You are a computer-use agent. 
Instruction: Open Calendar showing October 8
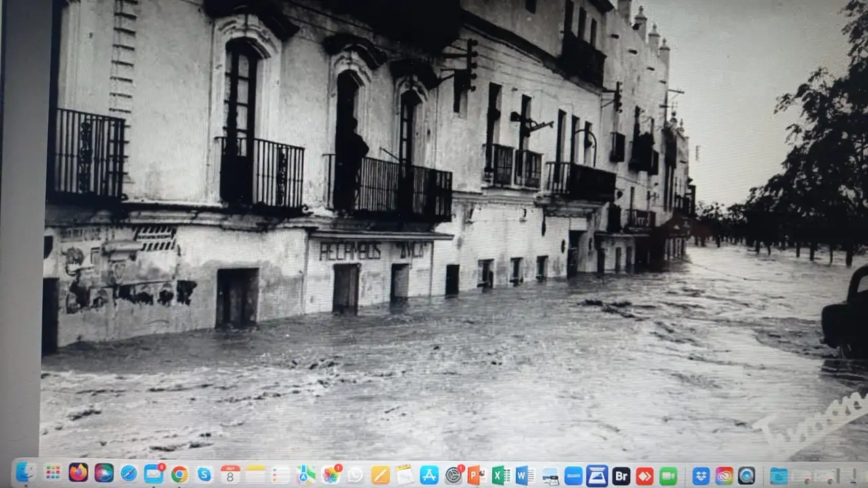pos(231,474)
